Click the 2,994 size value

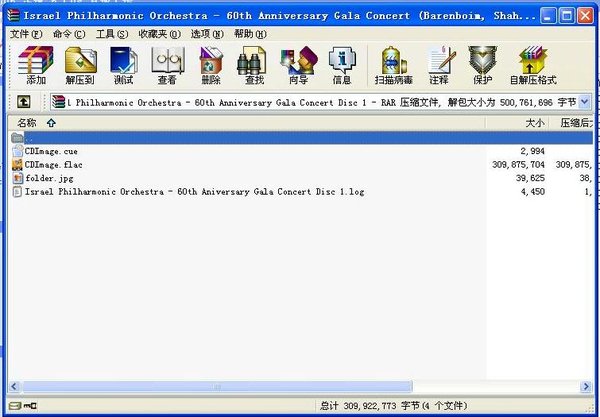[532, 151]
